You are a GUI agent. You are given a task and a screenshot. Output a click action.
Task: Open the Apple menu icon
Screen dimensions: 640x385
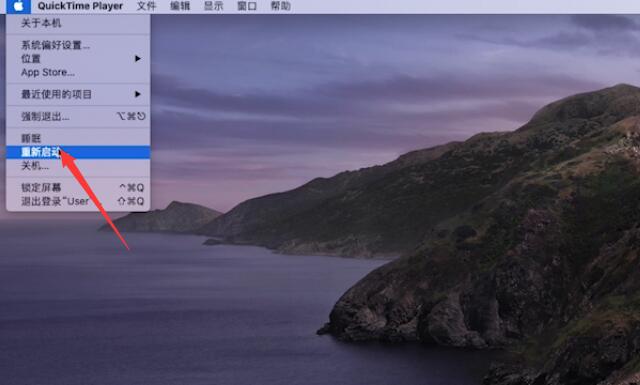[18, 6]
